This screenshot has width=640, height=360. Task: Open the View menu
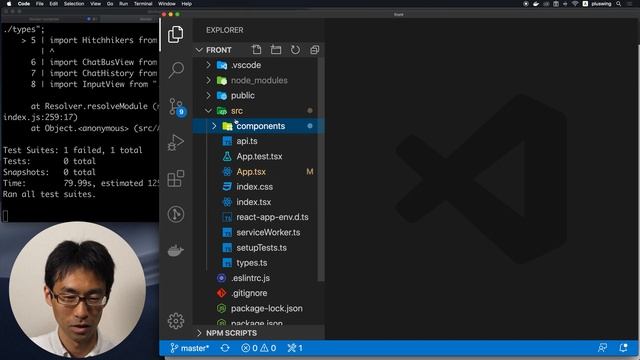pos(96,4)
